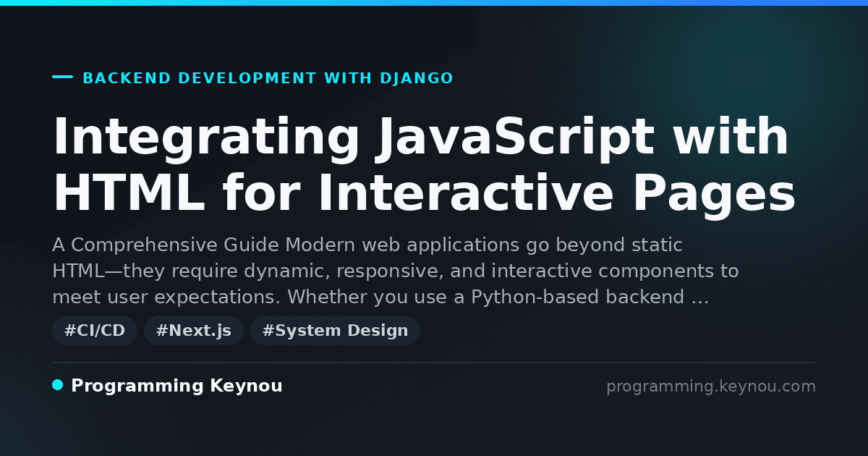Select the #Next.js tag pill
Image resolution: width=868 pixels, height=456 pixels.
tap(194, 331)
